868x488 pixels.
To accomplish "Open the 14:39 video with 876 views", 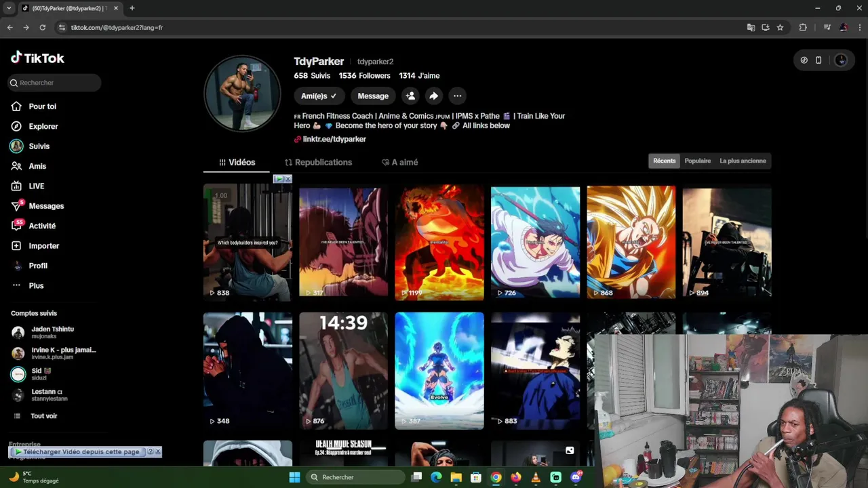I will pyautogui.click(x=344, y=371).
